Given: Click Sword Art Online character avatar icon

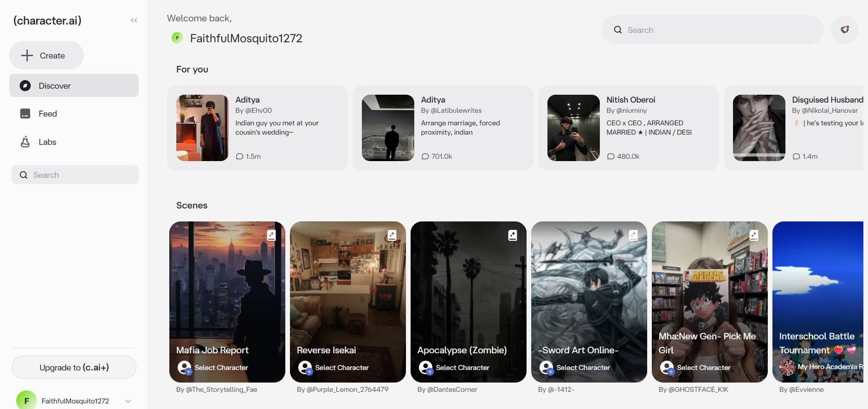Looking at the screenshot, I should click(547, 368).
